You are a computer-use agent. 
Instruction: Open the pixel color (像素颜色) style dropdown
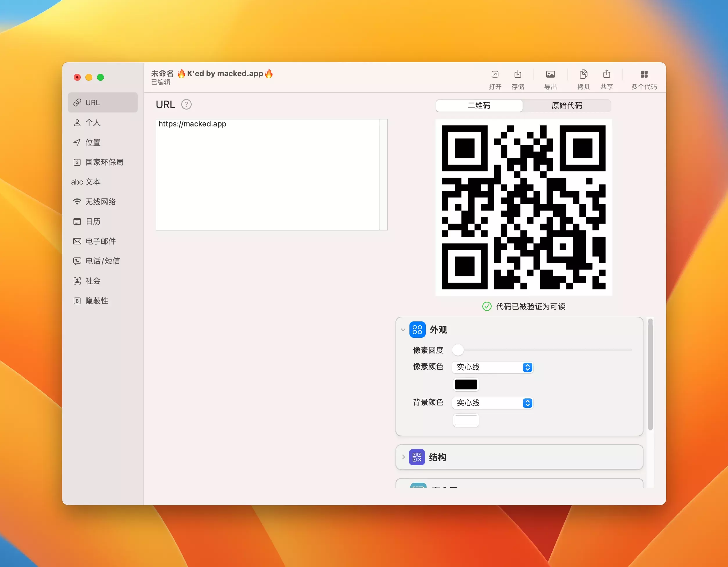(492, 367)
